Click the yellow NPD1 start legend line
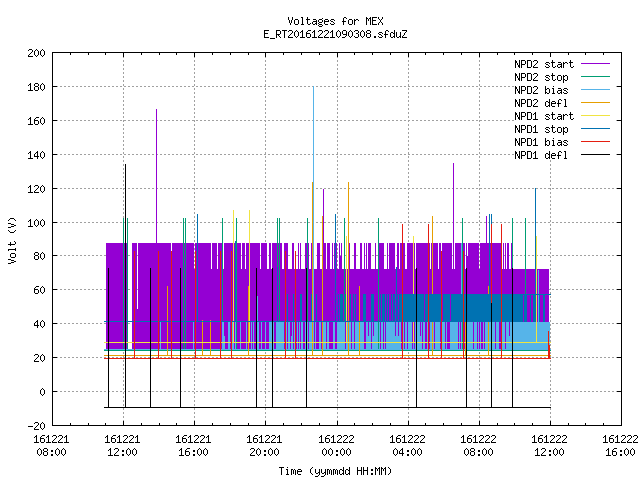640x480 pixels. [596, 116]
